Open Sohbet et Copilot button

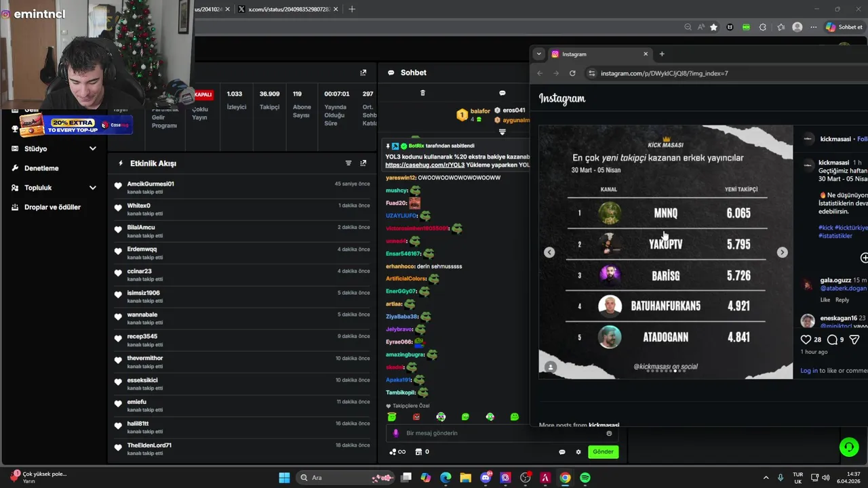pyautogui.click(x=844, y=27)
